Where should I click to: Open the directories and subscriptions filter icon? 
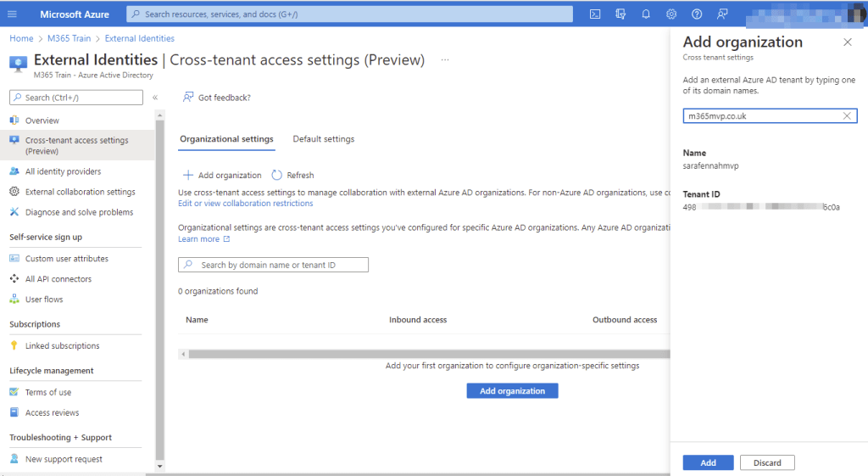[x=620, y=14]
